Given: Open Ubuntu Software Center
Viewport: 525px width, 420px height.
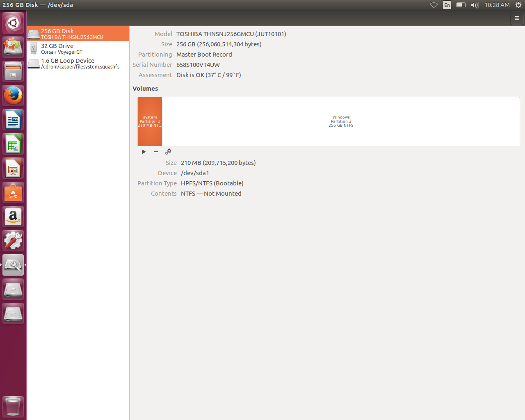Looking at the screenshot, I should point(13,192).
